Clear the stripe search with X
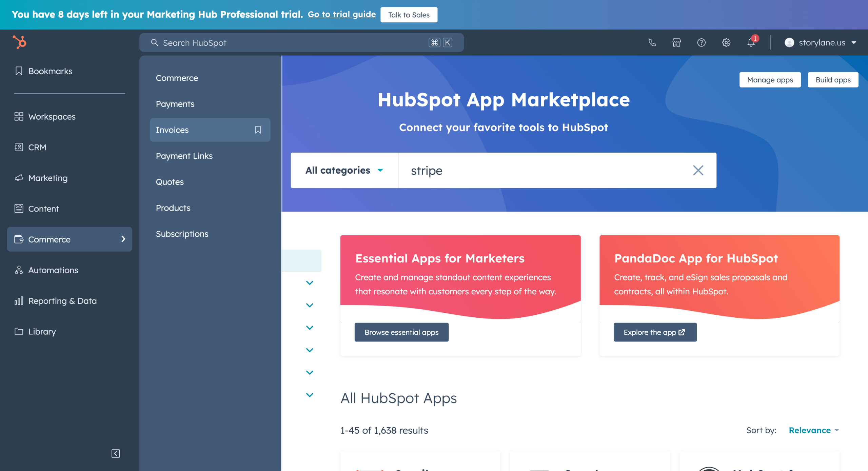This screenshot has width=868, height=471. pyautogui.click(x=698, y=170)
